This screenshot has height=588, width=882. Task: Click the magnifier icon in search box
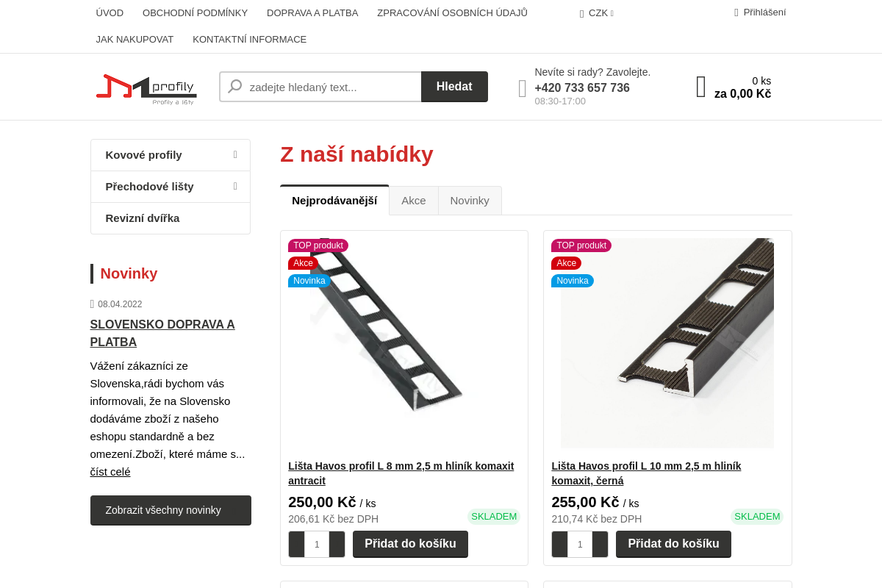click(x=235, y=87)
